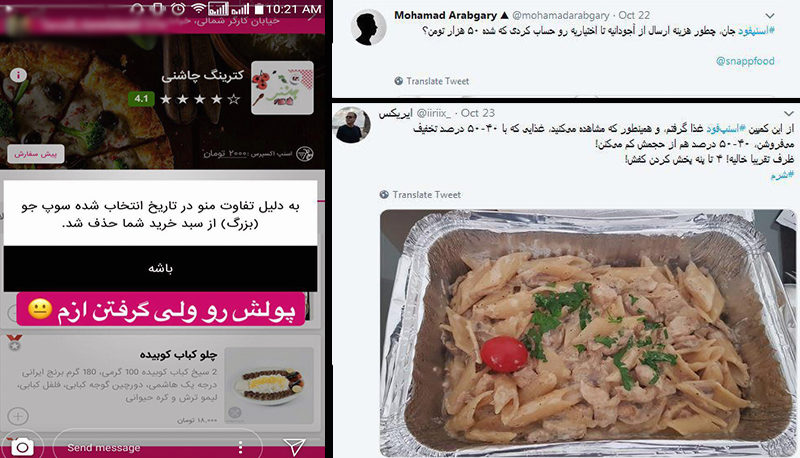Open the blue اسنپ‌فود hashtag in first tweet
This screenshot has width=800, height=458.
[756, 31]
